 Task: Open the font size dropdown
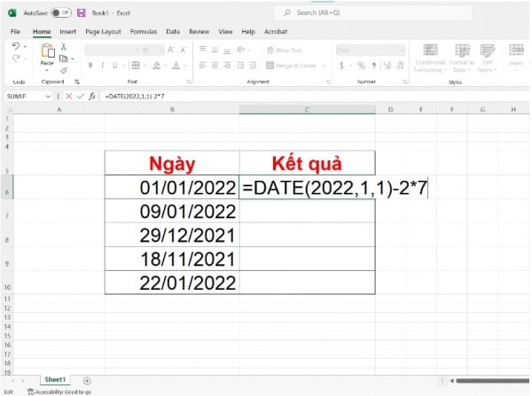coord(161,50)
